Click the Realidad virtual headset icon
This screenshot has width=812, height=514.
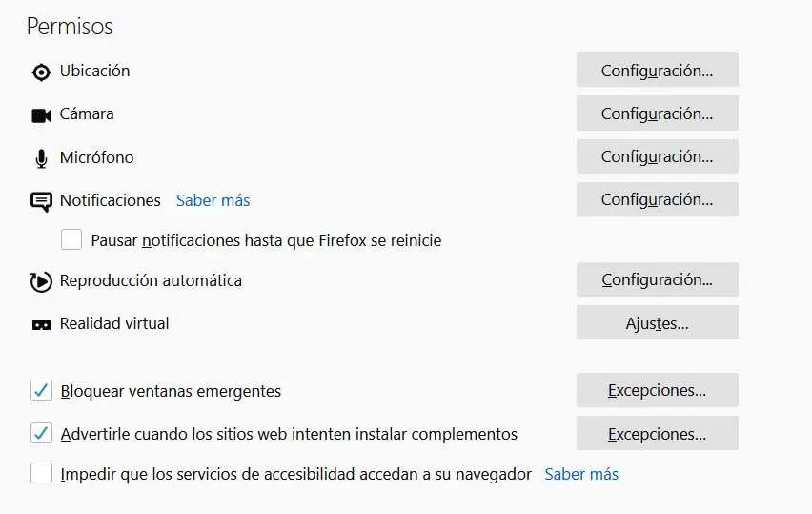click(41, 324)
